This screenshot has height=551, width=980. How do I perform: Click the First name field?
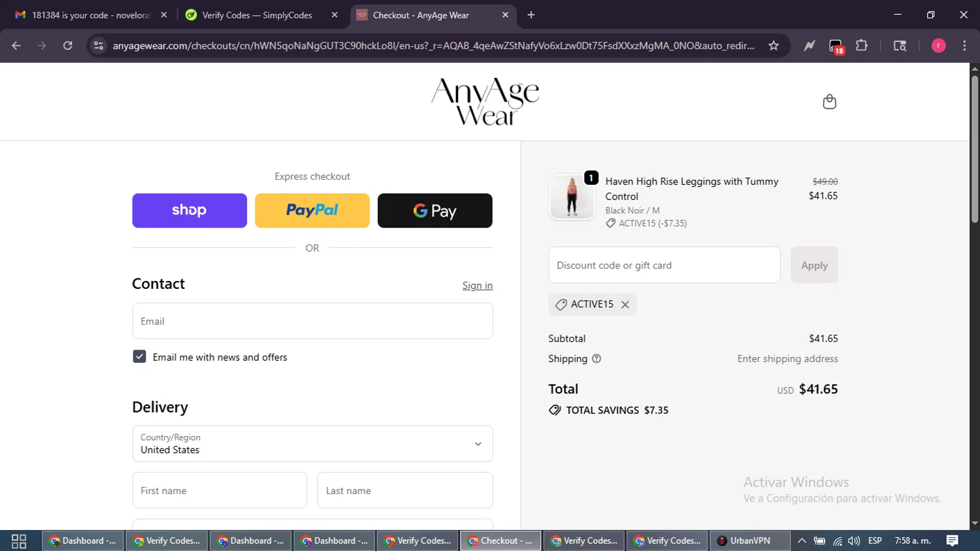[x=220, y=490]
